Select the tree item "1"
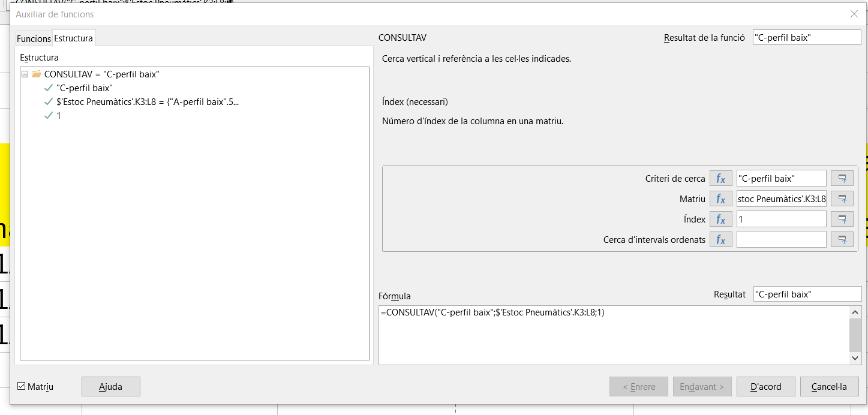 click(58, 116)
